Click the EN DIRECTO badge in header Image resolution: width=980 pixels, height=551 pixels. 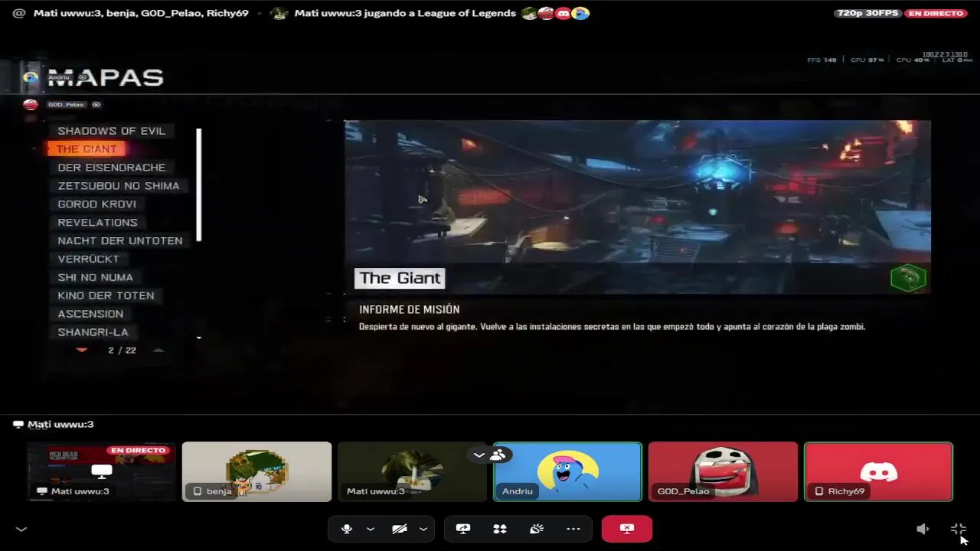coord(936,13)
